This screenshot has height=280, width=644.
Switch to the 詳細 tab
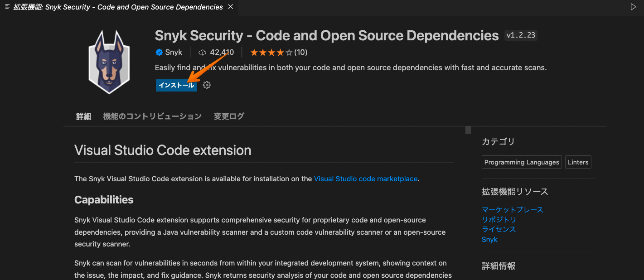[83, 116]
